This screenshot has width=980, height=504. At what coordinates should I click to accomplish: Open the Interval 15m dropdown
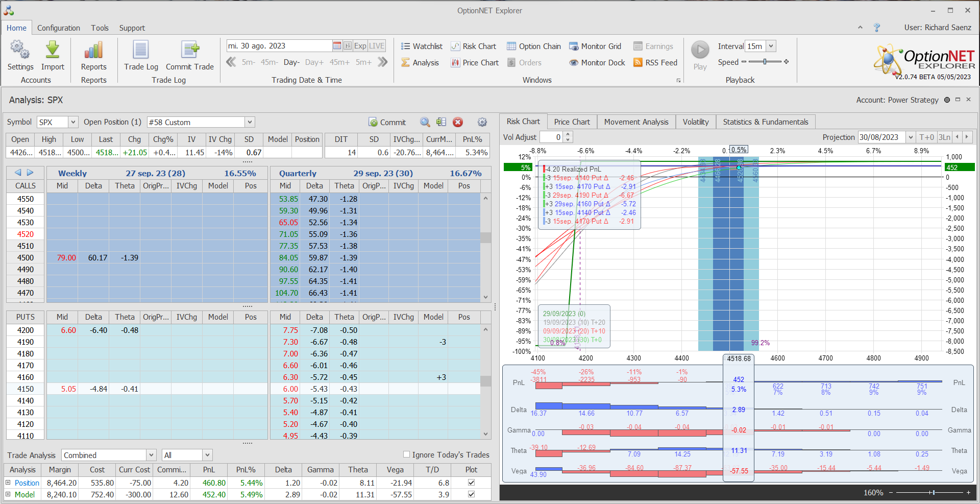coord(771,46)
